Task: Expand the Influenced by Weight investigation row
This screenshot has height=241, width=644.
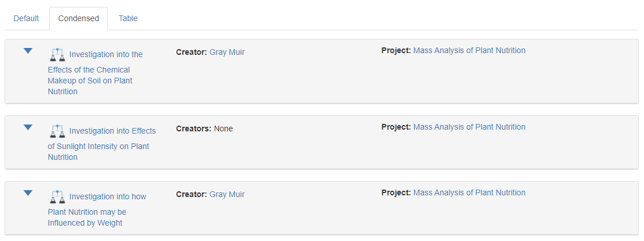Action: pyautogui.click(x=28, y=193)
